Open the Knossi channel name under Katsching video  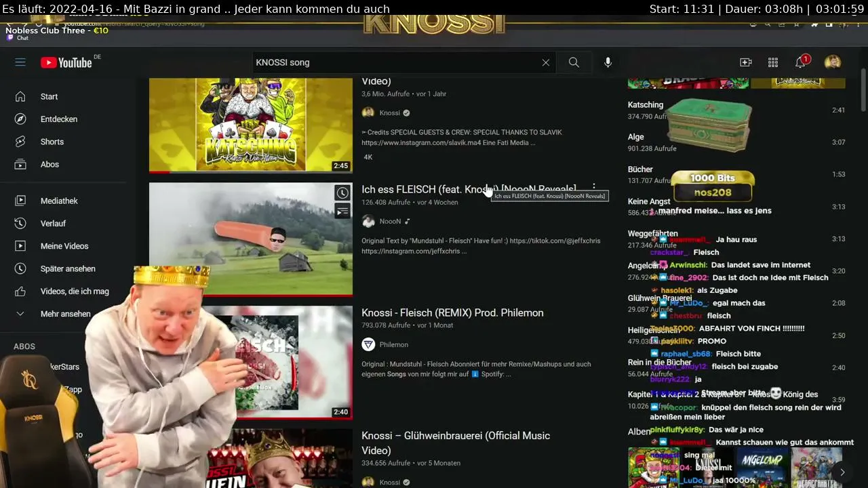390,113
